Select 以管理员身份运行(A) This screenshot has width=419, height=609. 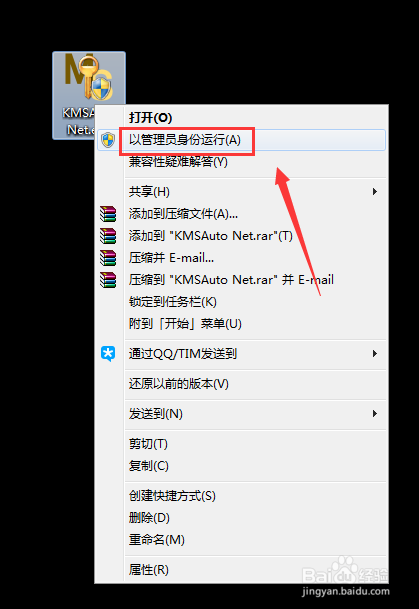pos(241,140)
